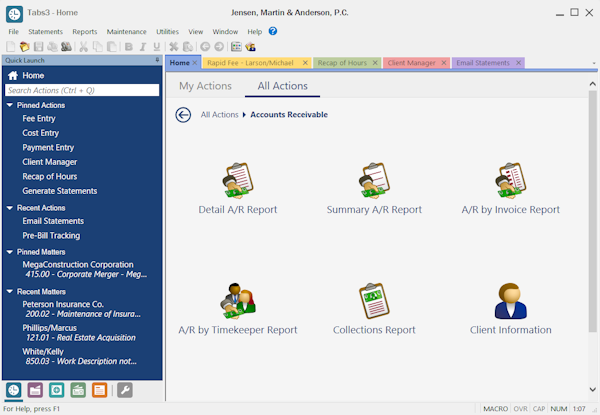Click the scroll up arrow in Home pane

click(x=592, y=84)
